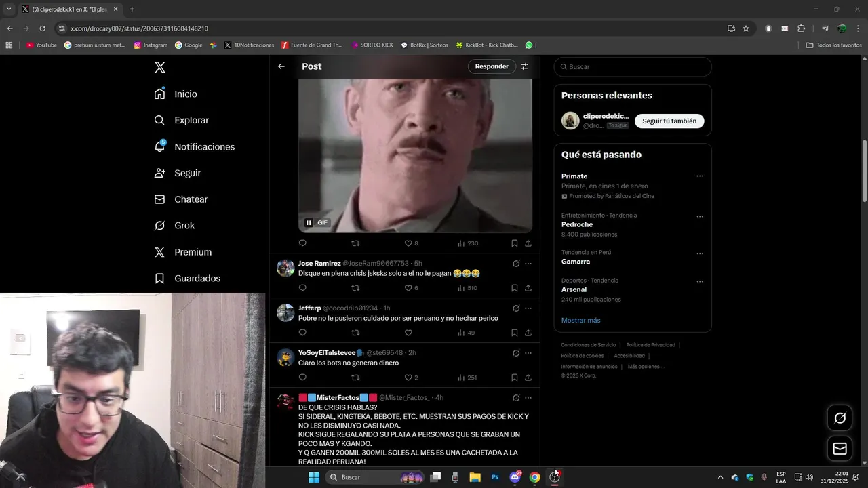This screenshot has width=868, height=488.
Task: Open Explorar in sidebar
Action: point(182,120)
